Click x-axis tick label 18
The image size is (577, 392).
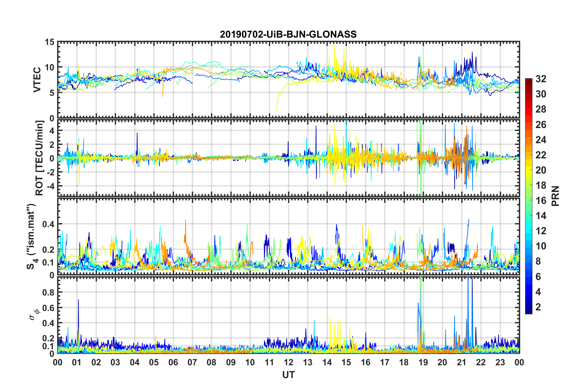pos(404,362)
